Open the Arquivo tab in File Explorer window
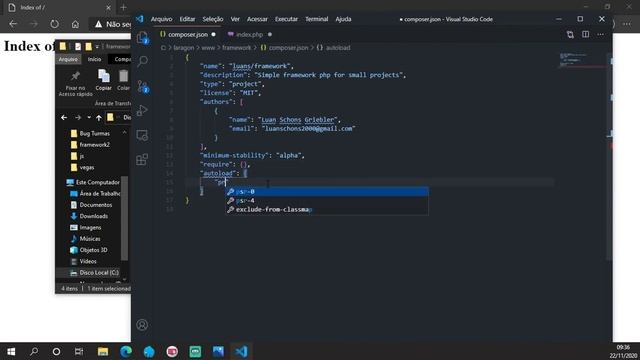This screenshot has height=360, width=640. [68, 59]
